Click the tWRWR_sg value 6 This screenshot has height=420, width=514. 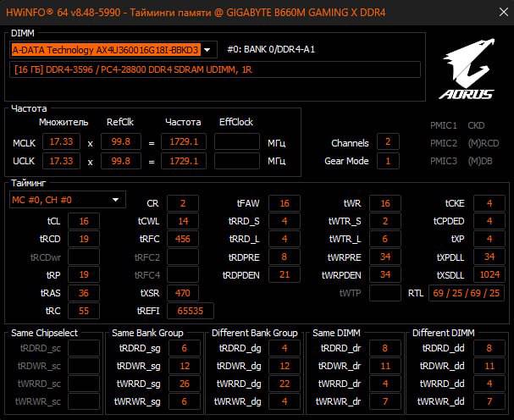(185, 401)
